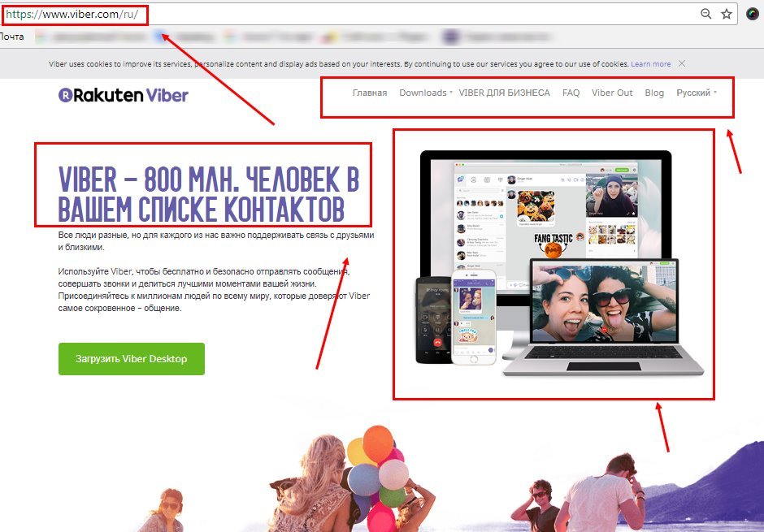Expand the Downloads dropdown menu
Viewport: 764px width, 532px height.
(426, 93)
